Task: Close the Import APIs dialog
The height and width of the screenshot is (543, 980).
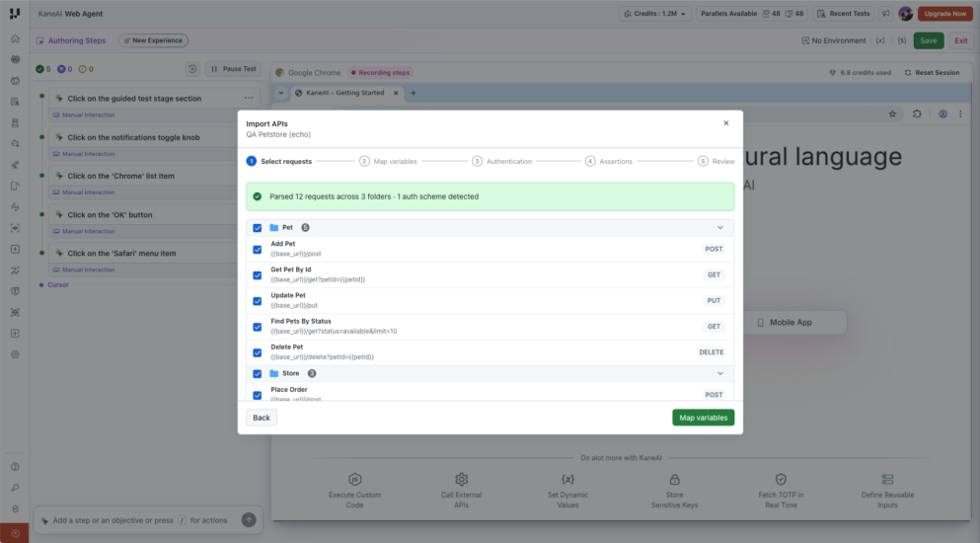Action: [725, 123]
